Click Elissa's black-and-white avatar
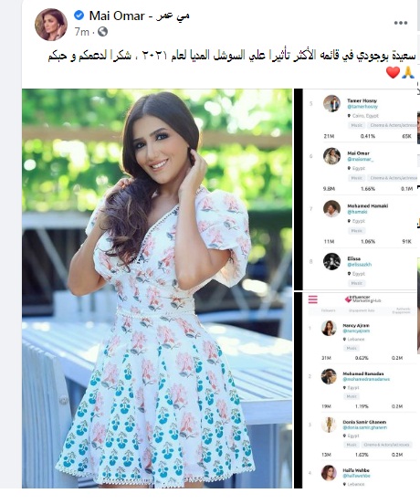Image resolution: width=420 pixels, height=504 pixels. 331,261
